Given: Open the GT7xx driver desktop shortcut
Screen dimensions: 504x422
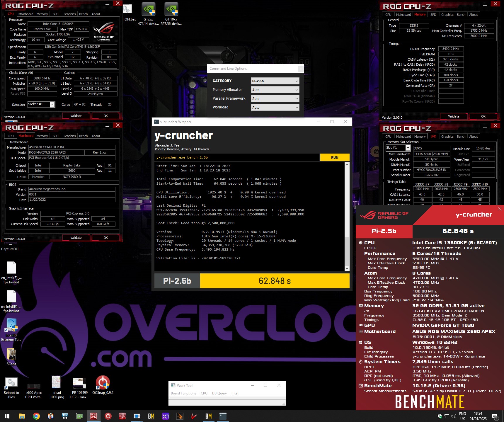Looking at the screenshot, I should pos(148,14).
